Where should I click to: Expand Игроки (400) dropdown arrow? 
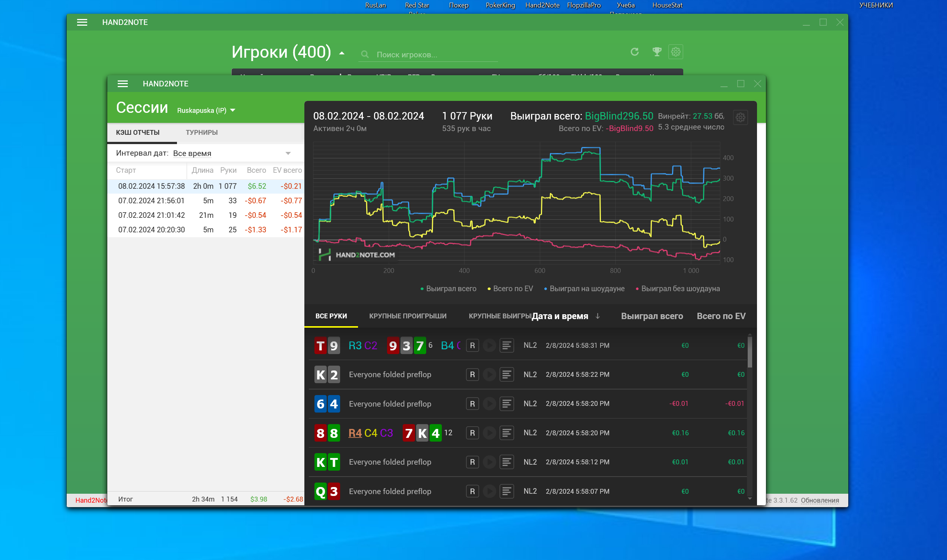[342, 53]
